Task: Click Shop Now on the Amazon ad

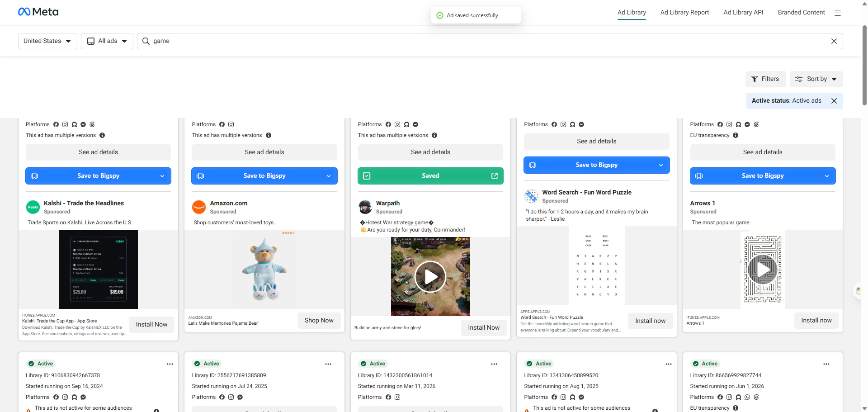Action: (319, 321)
